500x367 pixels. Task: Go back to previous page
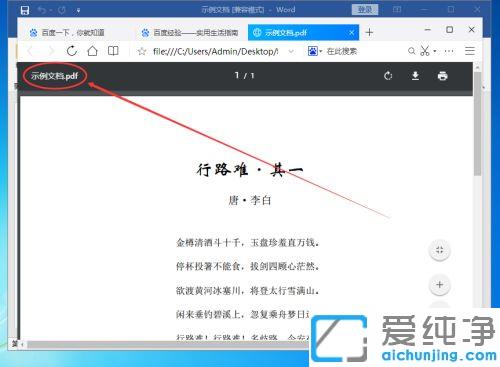31,51
